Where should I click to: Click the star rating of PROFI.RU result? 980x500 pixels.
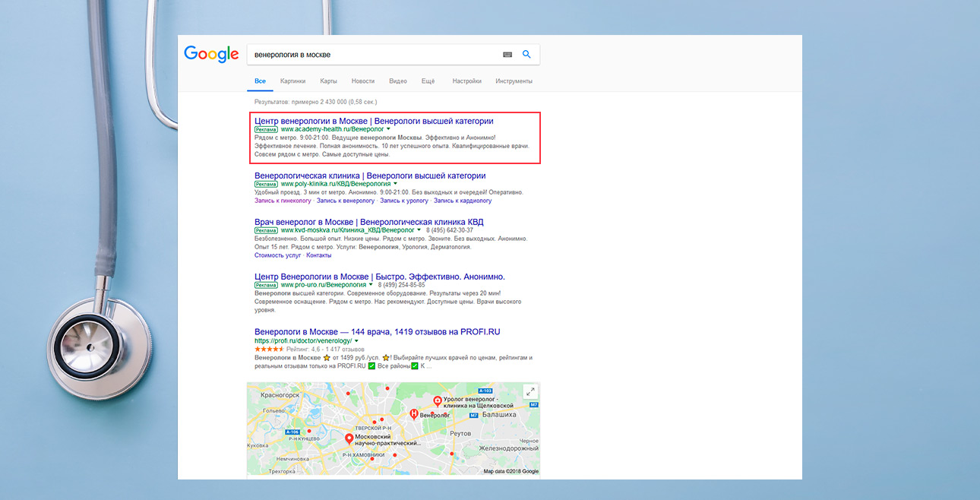[269, 349]
